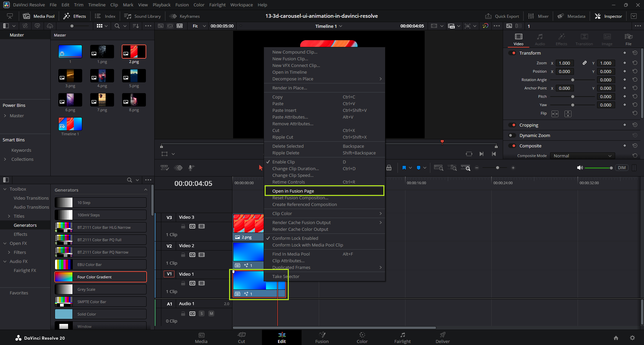Select Render in Place menu entry
Image resolution: width=644 pixels, height=345 pixels.
[x=289, y=88]
